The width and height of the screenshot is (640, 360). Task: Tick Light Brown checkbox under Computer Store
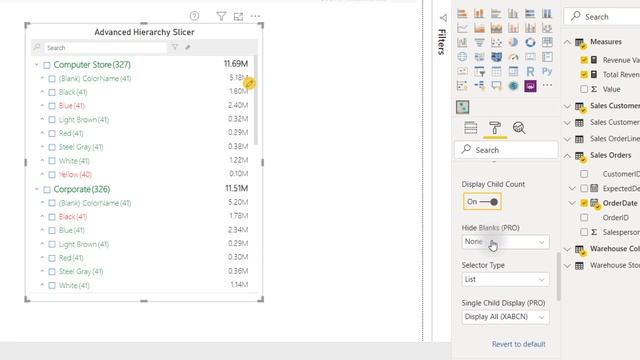(52, 120)
